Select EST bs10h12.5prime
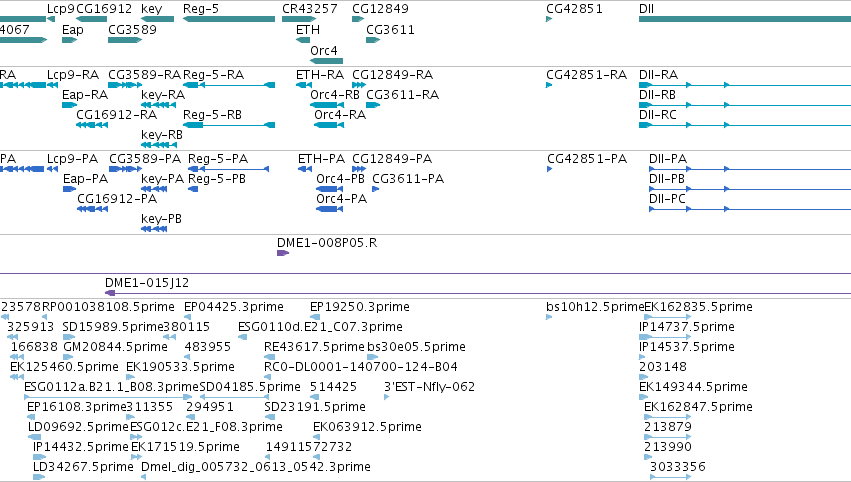The width and height of the screenshot is (851, 482). 595,307
